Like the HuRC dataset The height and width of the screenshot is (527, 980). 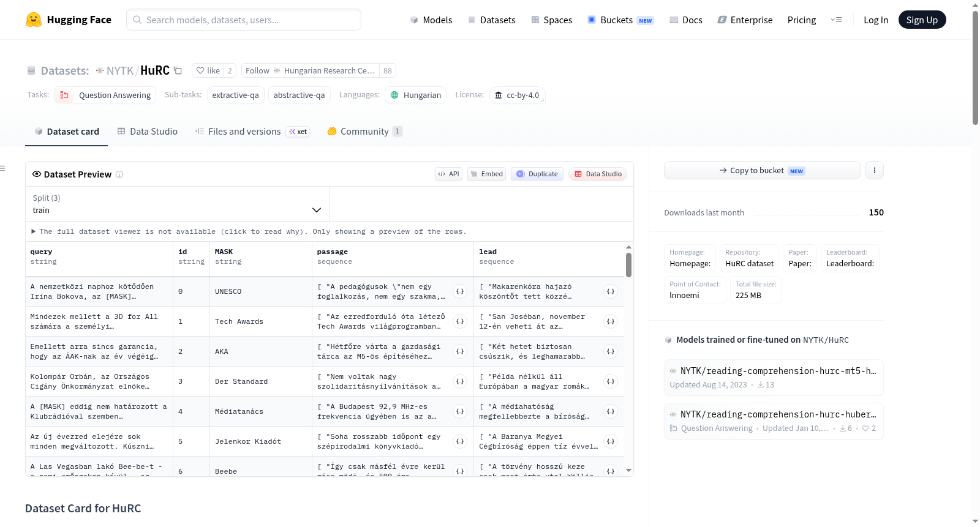click(x=208, y=70)
